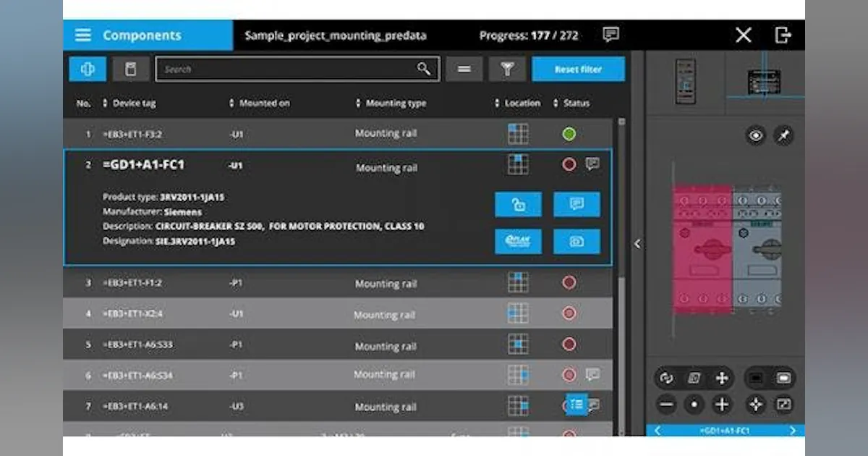This screenshot has width=868, height=456.
Task: Sort the Device tag column
Action: [104, 103]
